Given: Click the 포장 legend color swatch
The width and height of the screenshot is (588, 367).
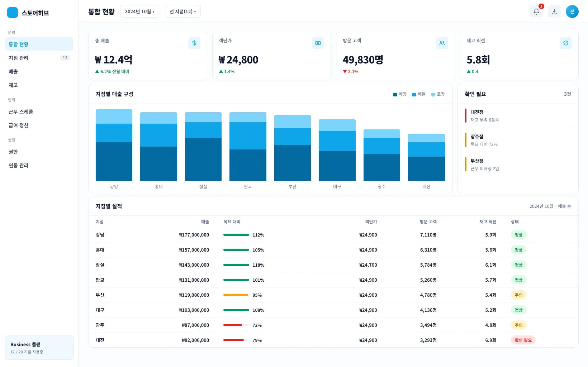Looking at the screenshot, I should click(433, 95).
